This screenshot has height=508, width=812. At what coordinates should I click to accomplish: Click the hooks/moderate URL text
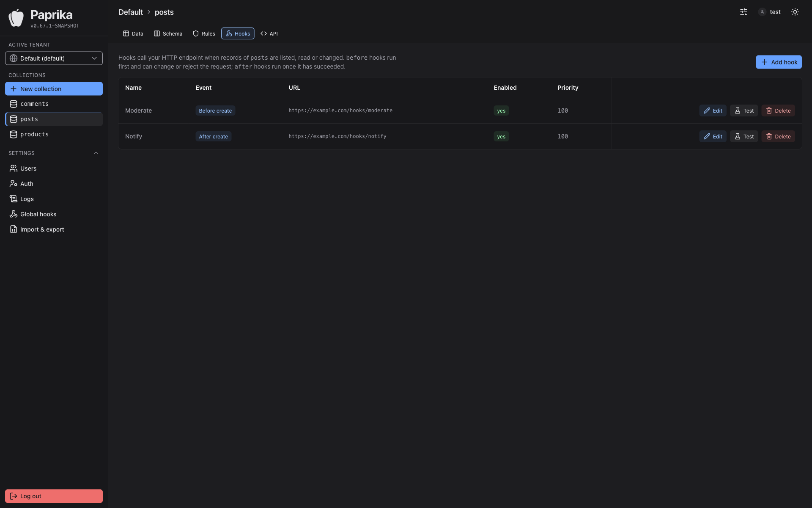pos(340,110)
